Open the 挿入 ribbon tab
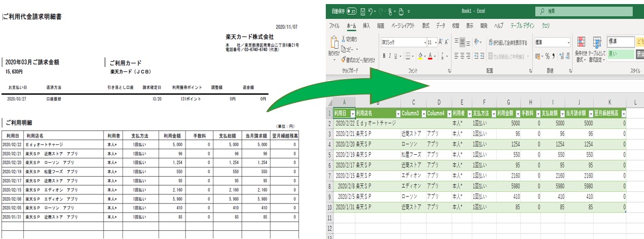 pyautogui.click(x=366, y=25)
